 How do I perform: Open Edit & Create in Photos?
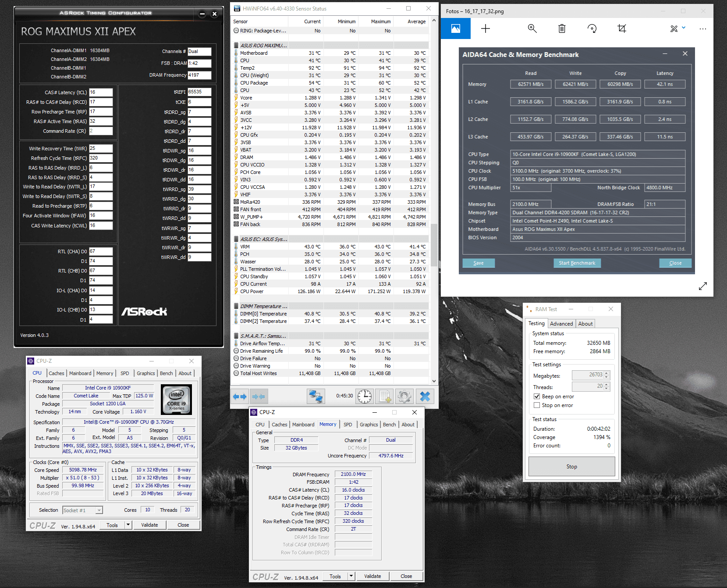click(677, 28)
